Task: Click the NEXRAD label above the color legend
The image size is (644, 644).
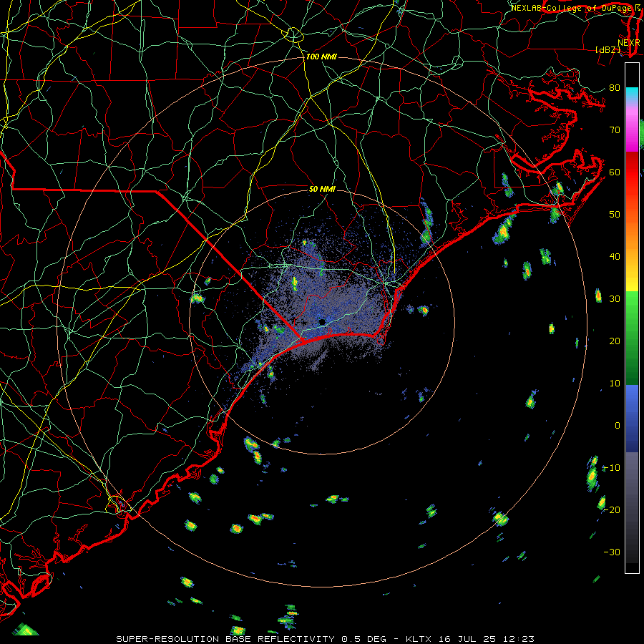Action: coord(629,43)
